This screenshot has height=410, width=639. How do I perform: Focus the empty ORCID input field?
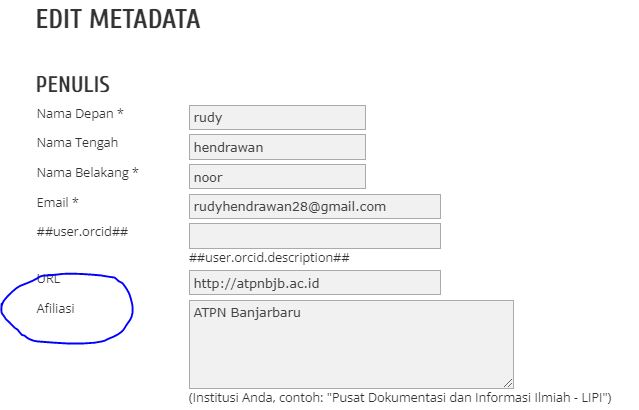tap(314, 236)
